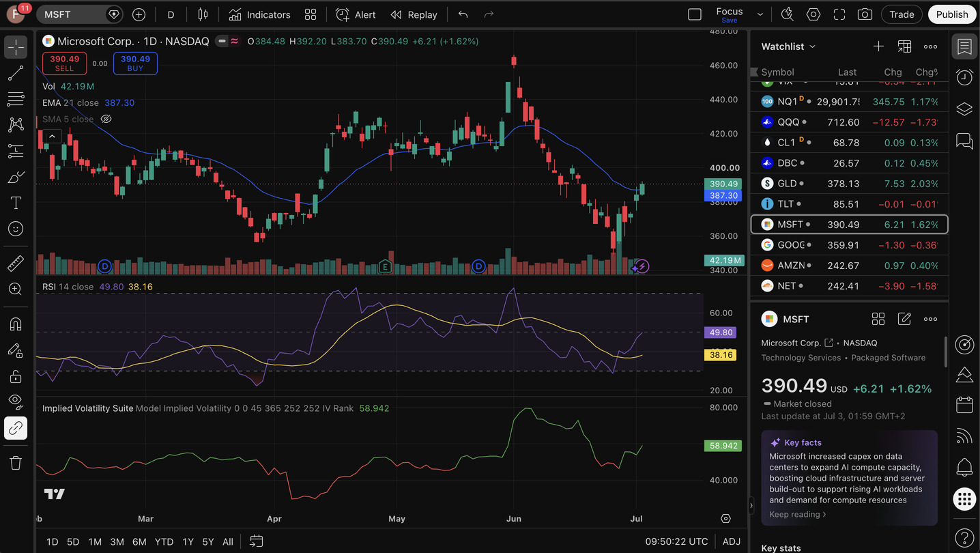This screenshot has width=980, height=553.
Task: Start bar Replay mode
Action: (x=414, y=14)
